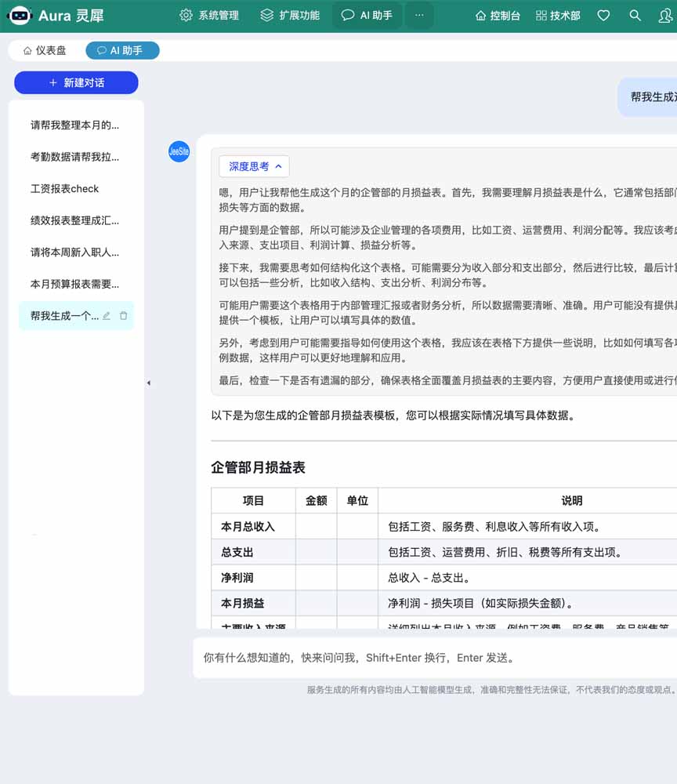Rename the 帮我生成一个 conversation with edit icon
The height and width of the screenshot is (784, 677).
tap(107, 316)
